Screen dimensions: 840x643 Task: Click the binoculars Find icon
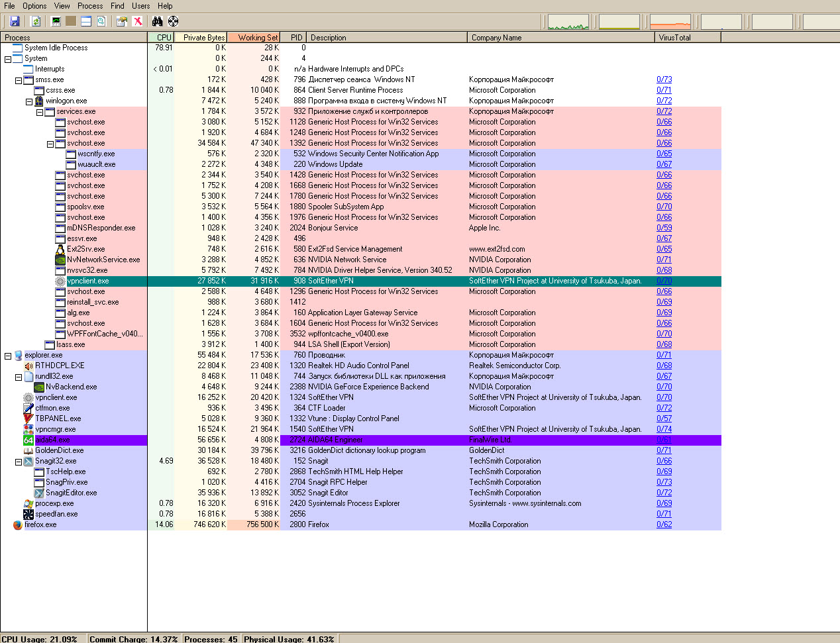(157, 21)
